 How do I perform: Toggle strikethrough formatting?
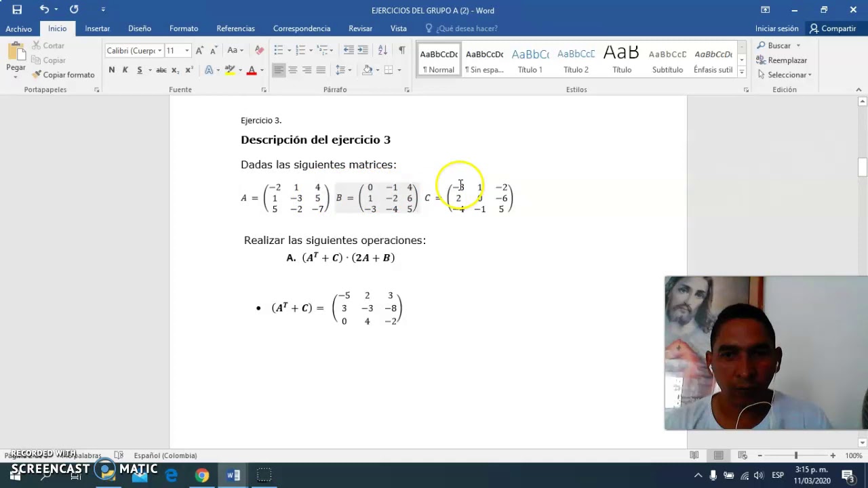161,70
